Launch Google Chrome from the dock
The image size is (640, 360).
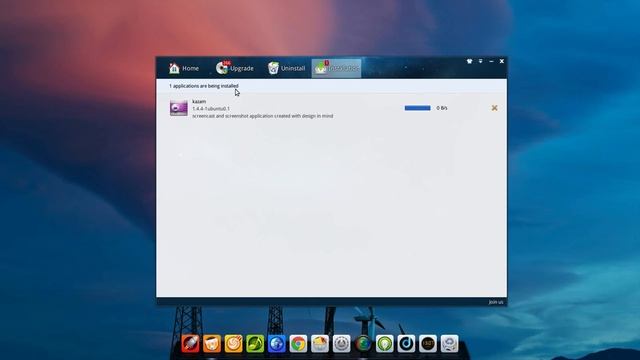coord(298,344)
